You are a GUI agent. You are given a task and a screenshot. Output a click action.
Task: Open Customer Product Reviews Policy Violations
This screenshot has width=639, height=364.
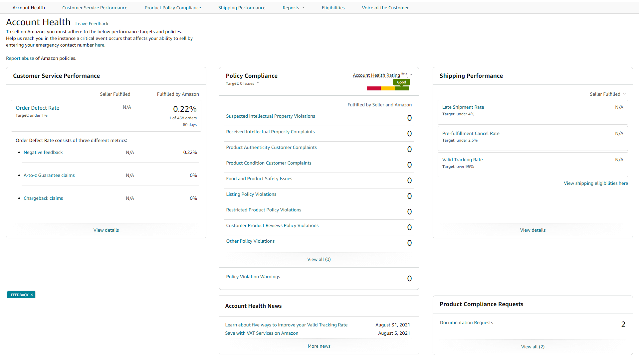click(x=272, y=225)
